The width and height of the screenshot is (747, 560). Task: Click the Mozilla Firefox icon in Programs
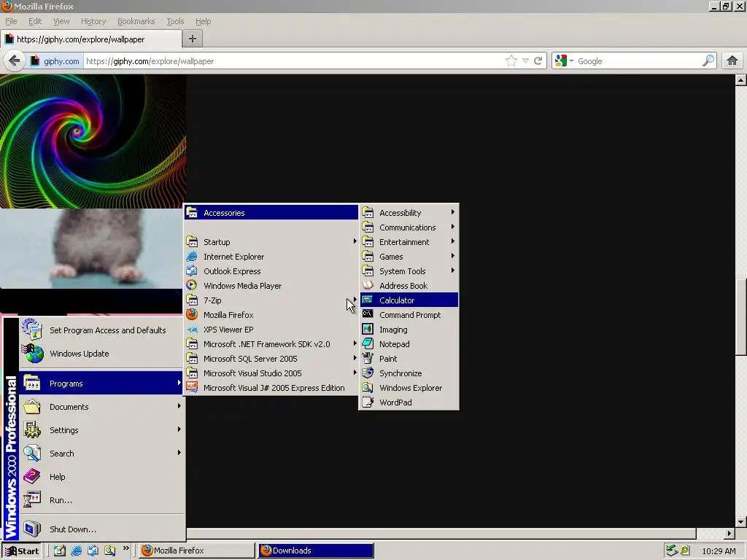click(x=192, y=314)
